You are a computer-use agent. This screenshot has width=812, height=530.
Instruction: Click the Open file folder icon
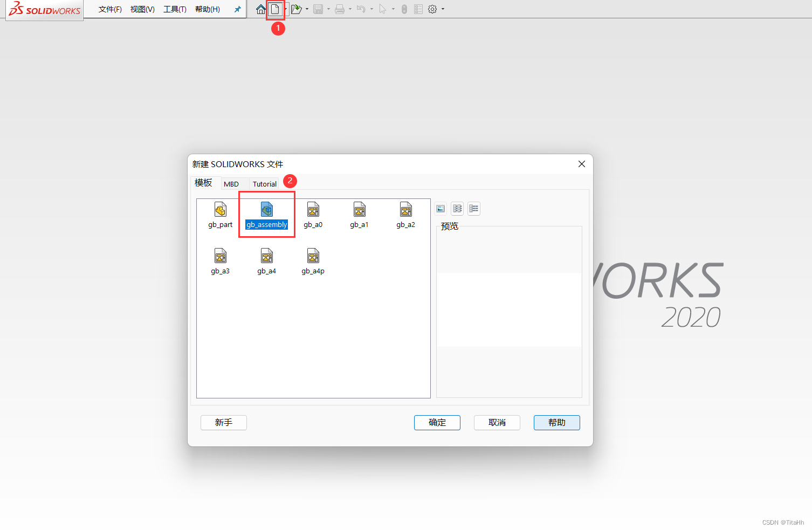pos(296,9)
